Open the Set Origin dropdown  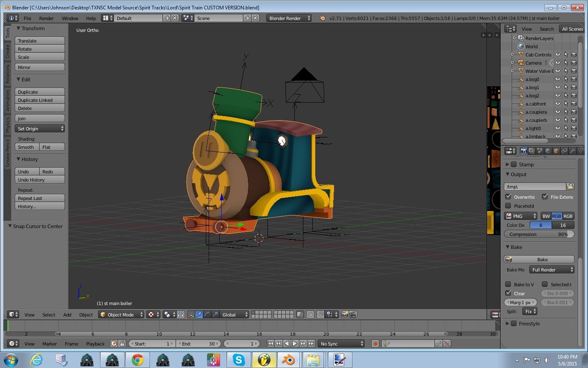click(40, 128)
